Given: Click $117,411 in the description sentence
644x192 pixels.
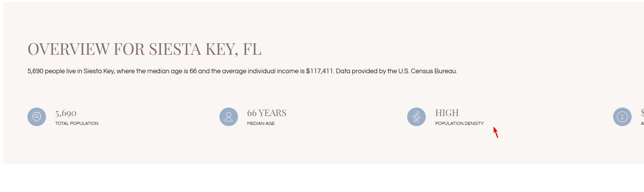Looking at the screenshot, I should pyautogui.click(x=319, y=71).
